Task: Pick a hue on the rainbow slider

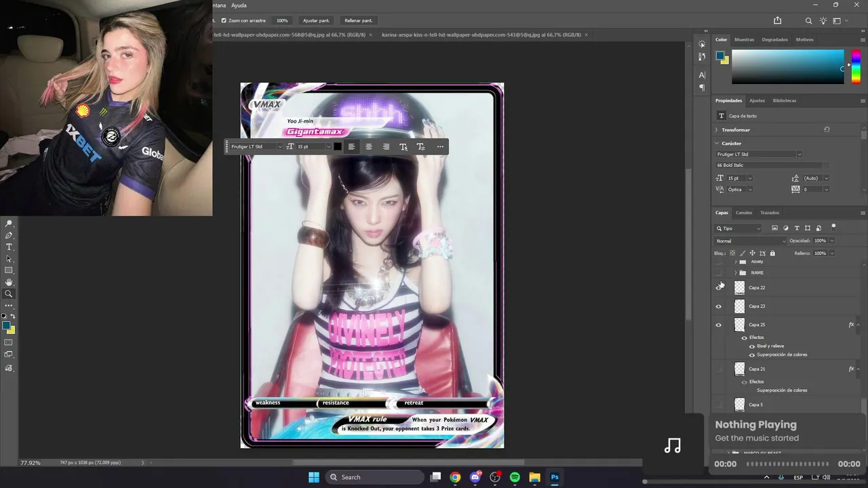Action: pyautogui.click(x=856, y=66)
